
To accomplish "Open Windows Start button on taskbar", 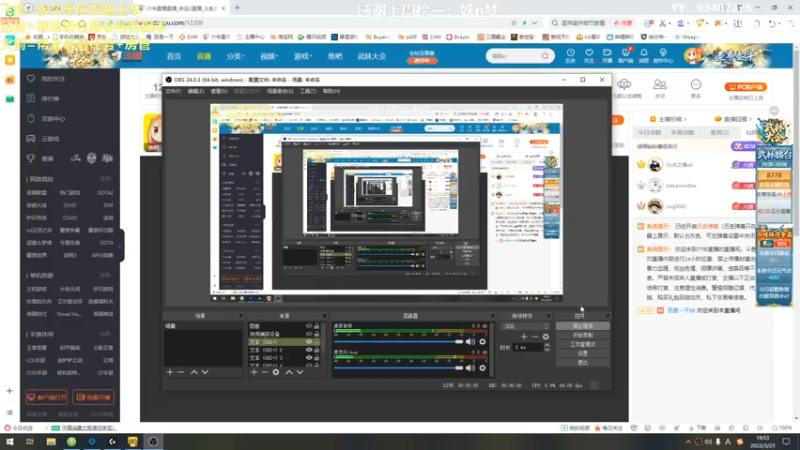I will click(x=10, y=442).
